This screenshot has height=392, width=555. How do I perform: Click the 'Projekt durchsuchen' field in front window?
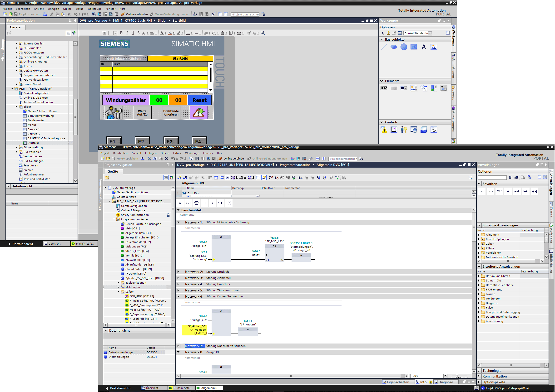click(x=342, y=159)
